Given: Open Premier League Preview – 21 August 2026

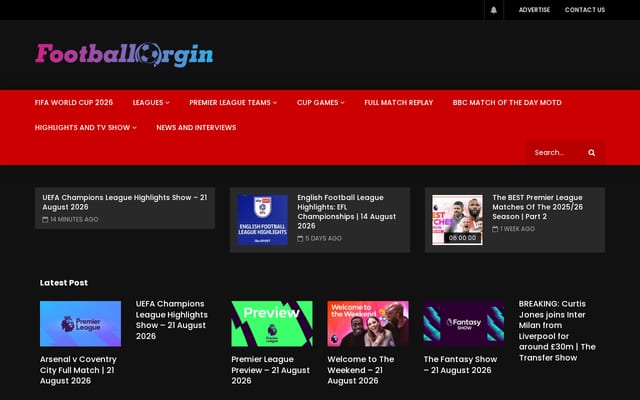Looking at the screenshot, I should pyautogui.click(x=271, y=370).
